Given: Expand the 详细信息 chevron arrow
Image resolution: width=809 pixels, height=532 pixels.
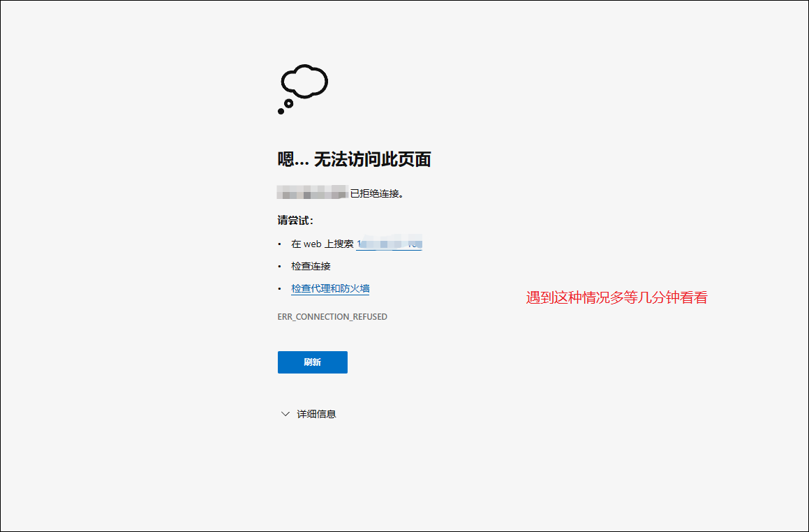Looking at the screenshot, I should coord(285,414).
